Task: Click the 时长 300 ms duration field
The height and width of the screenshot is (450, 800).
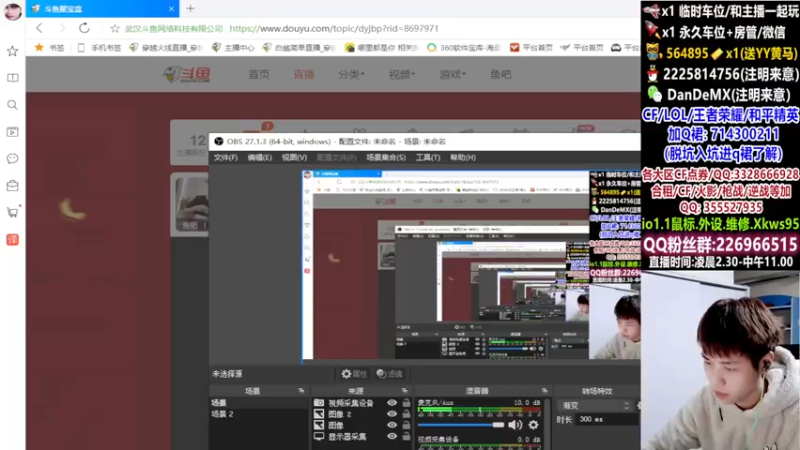Action: pyautogui.click(x=607, y=419)
